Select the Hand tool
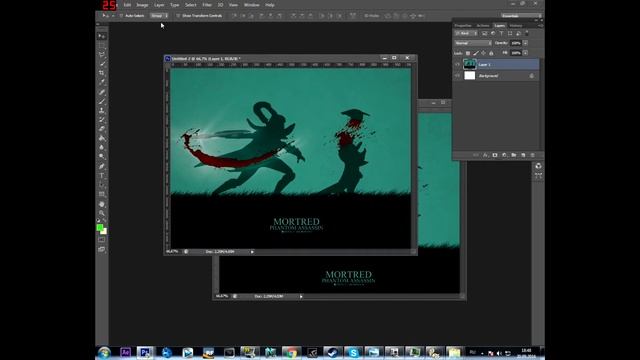The image size is (640, 360). click(x=102, y=204)
